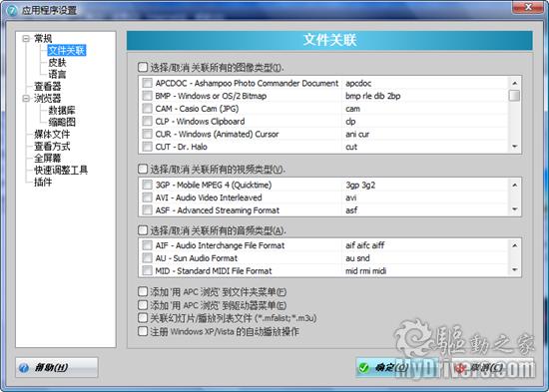Click the 帮助(H) help button
Viewport: 549px width, 392px height.
[57, 367]
